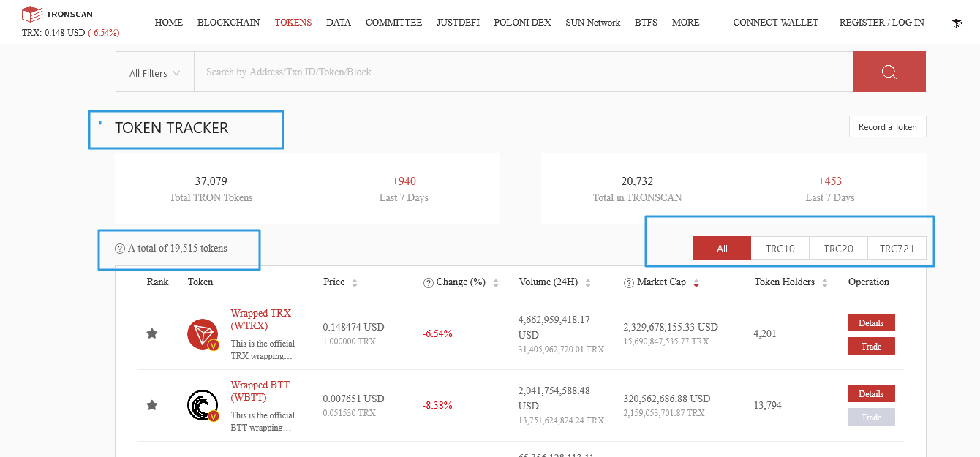Select the All token filter tab

722,249
